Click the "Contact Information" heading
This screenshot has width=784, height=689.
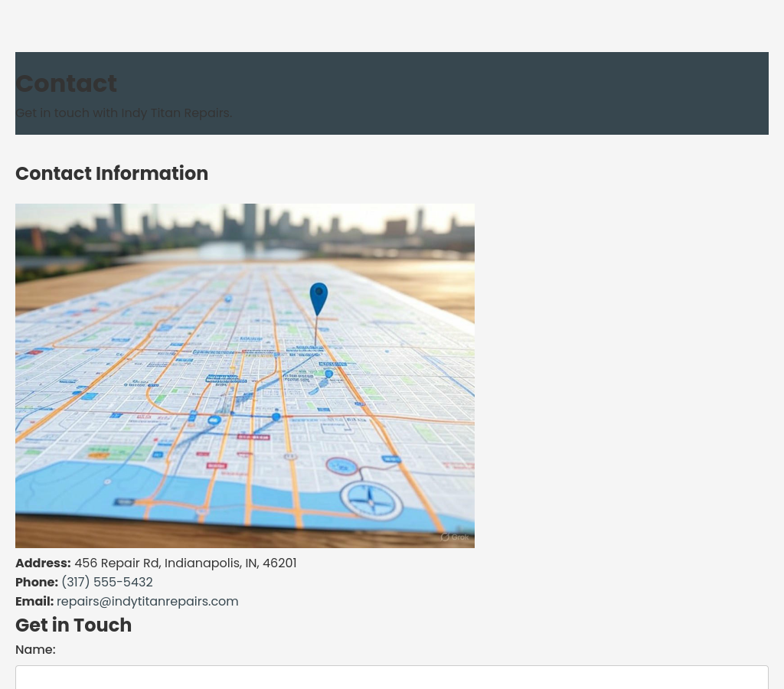[x=112, y=174]
